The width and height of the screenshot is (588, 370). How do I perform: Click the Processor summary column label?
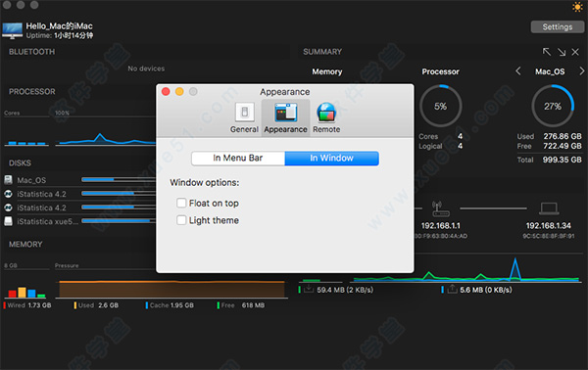440,71
